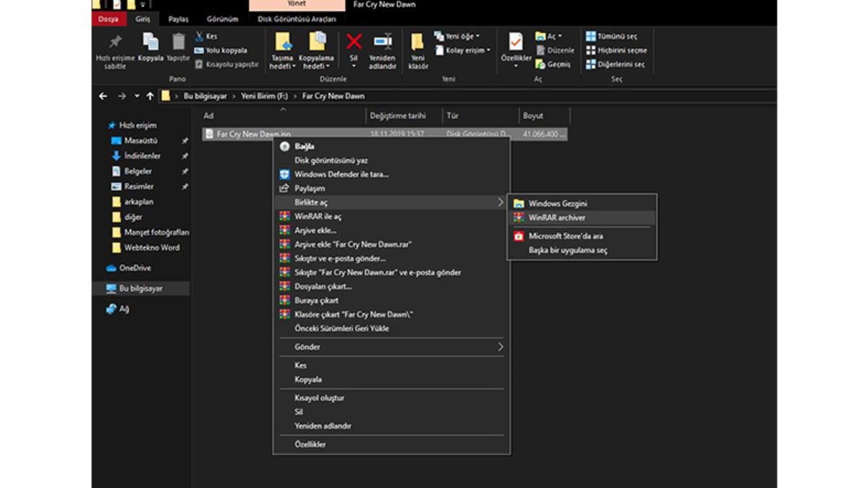Click the Yeniden adlandır ribbon icon
The height and width of the screenshot is (488, 868).
383,43
